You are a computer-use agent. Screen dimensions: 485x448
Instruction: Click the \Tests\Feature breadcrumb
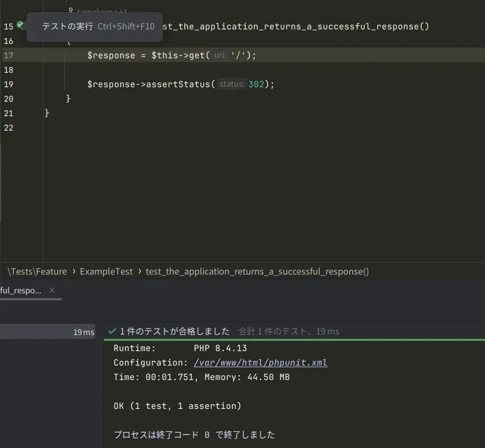[x=37, y=271]
